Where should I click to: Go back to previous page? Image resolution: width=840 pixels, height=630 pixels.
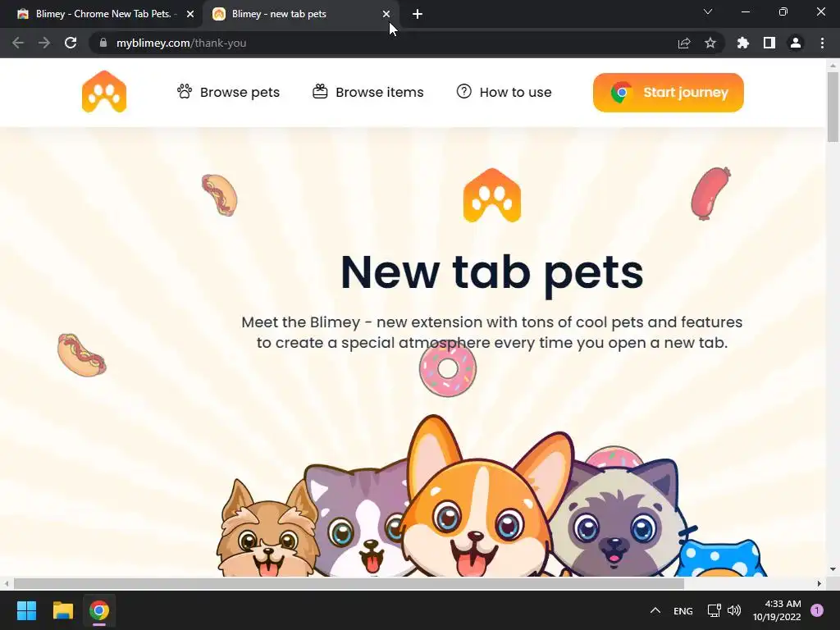click(18, 43)
